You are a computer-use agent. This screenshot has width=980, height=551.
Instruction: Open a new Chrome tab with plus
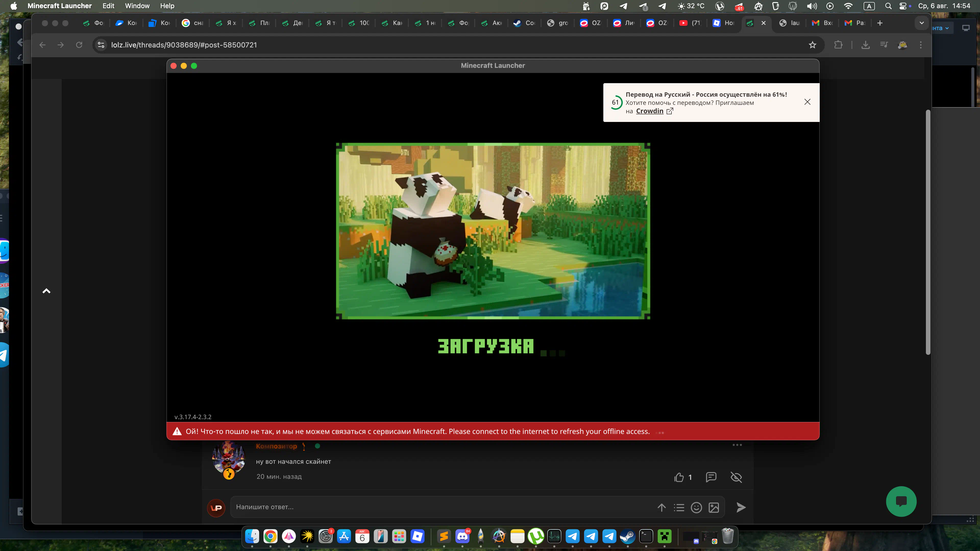[880, 23]
